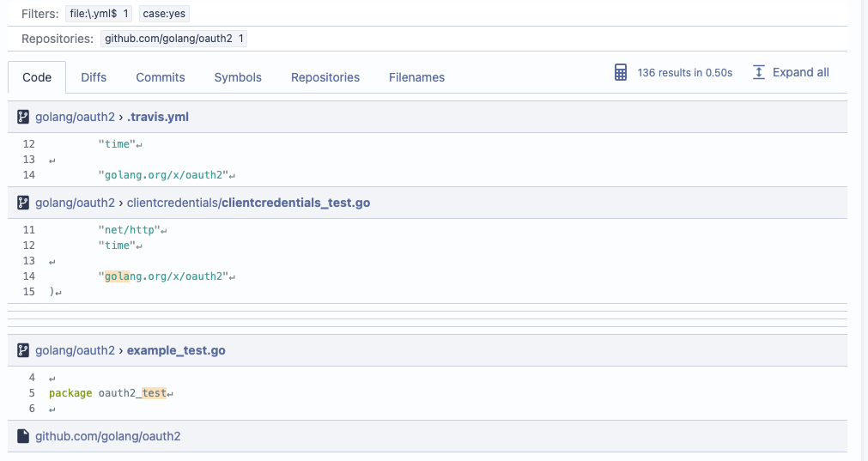
Task: Open golang/oauth2 repo link above example_test.go
Action: [75, 350]
